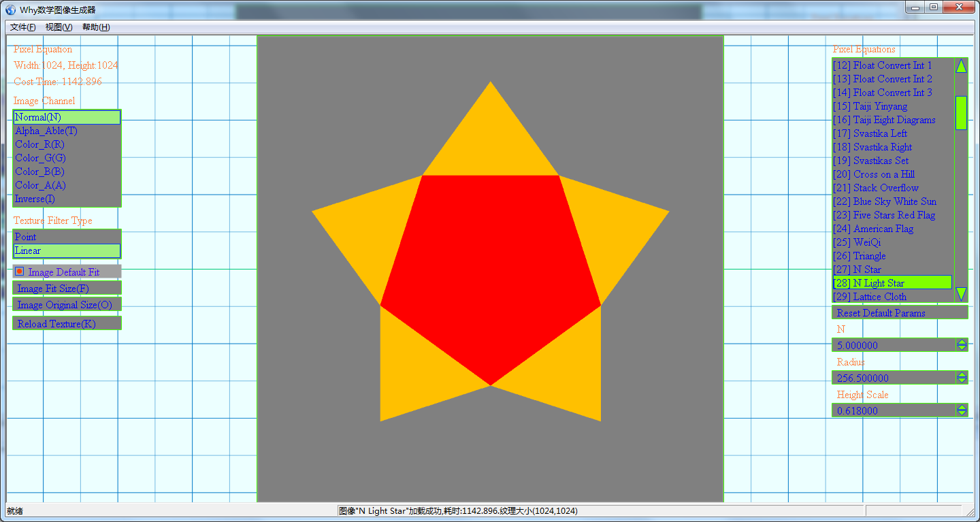This screenshot has height=522, width=980.
Task: Click the equations list scrollbar thumb
Action: [x=961, y=112]
